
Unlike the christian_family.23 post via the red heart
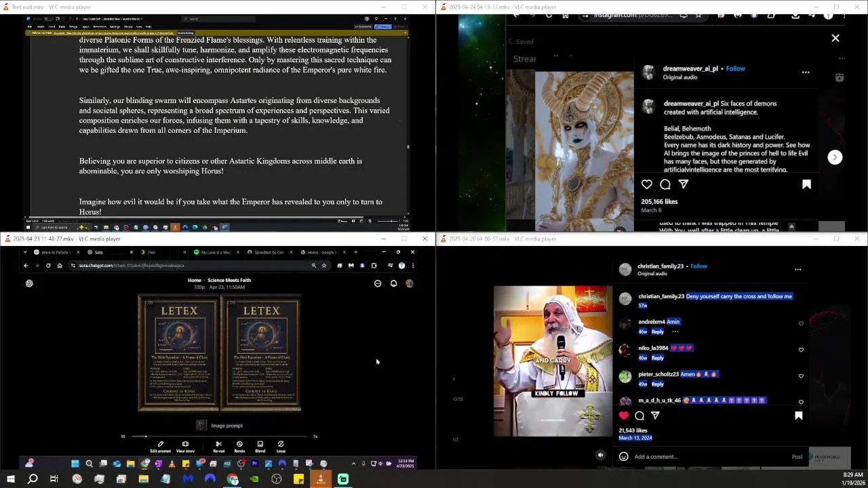(x=624, y=415)
